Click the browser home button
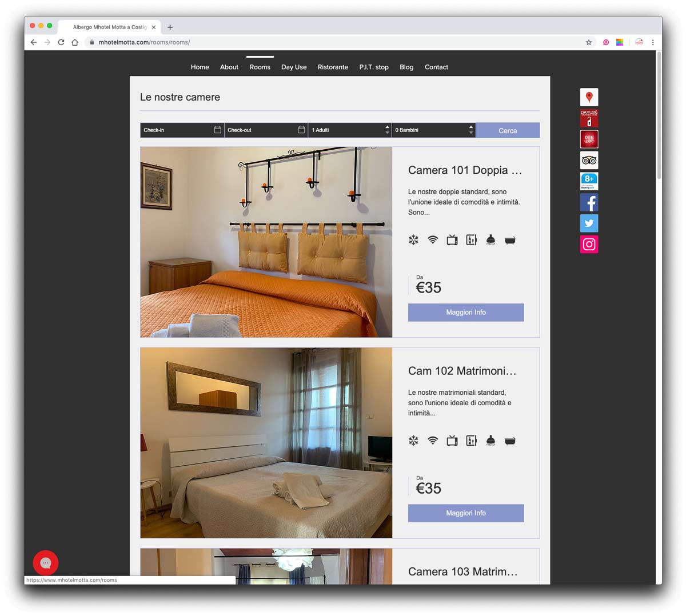The image size is (686, 616). pos(75,42)
